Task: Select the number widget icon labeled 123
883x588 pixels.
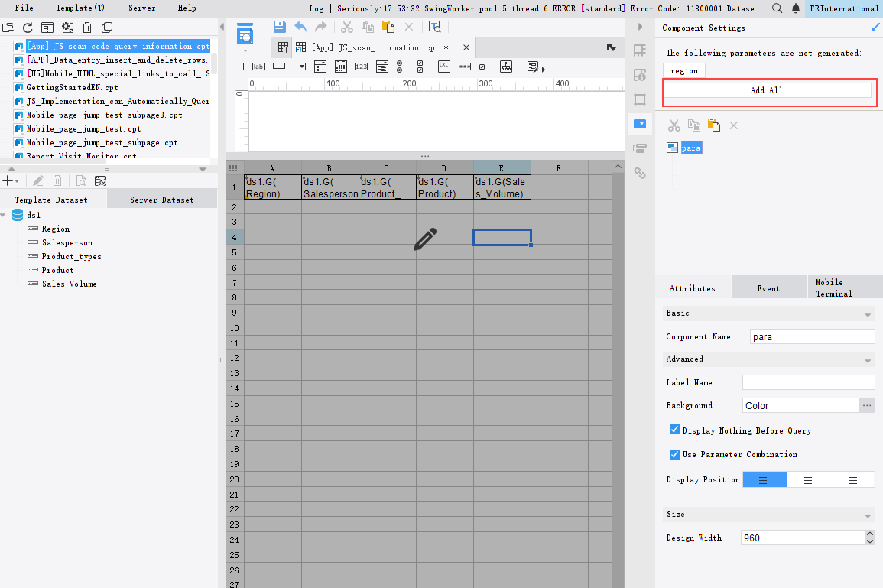Action: pos(362,67)
